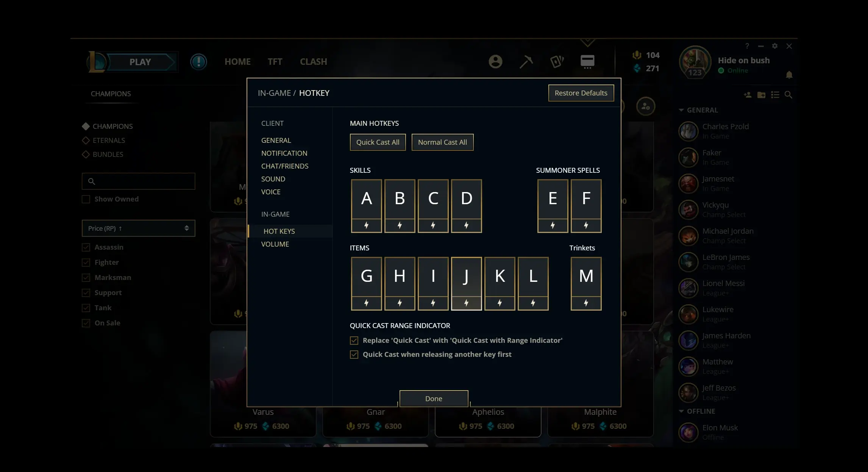
Task: Select the Price (RP) sort dropdown
Action: point(138,228)
